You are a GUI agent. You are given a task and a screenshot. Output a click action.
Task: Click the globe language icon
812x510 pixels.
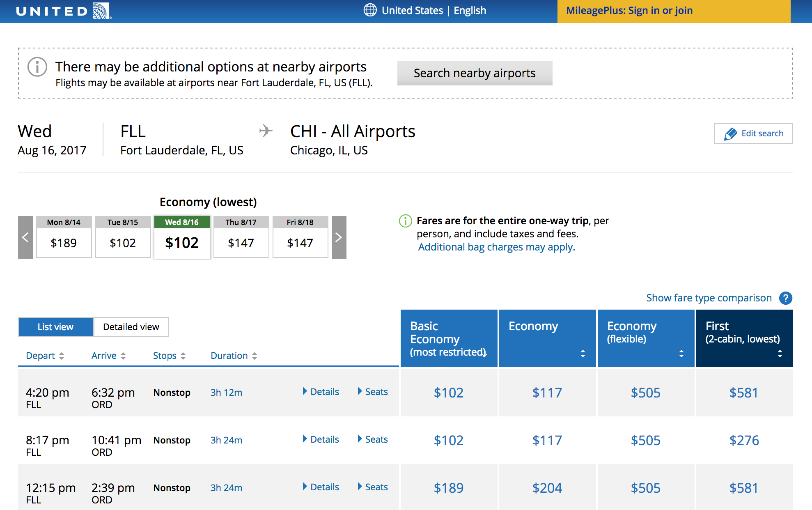tap(370, 10)
